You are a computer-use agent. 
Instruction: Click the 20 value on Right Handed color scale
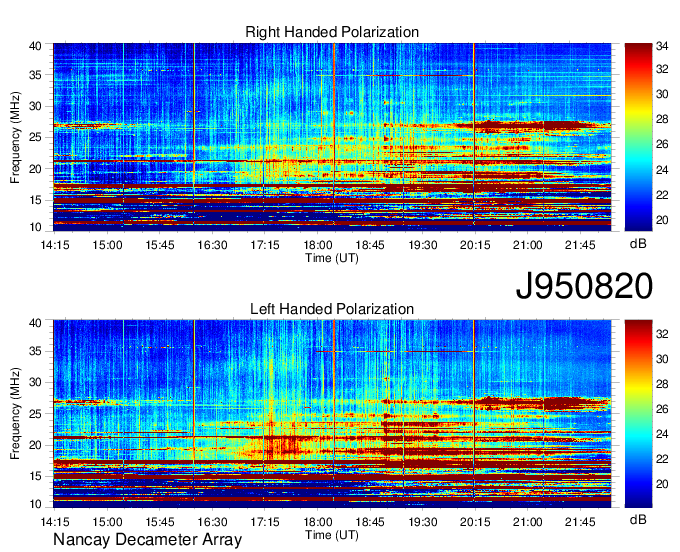coord(662,220)
